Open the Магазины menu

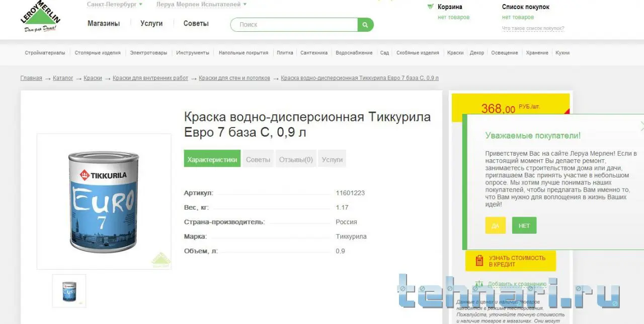pyautogui.click(x=104, y=24)
